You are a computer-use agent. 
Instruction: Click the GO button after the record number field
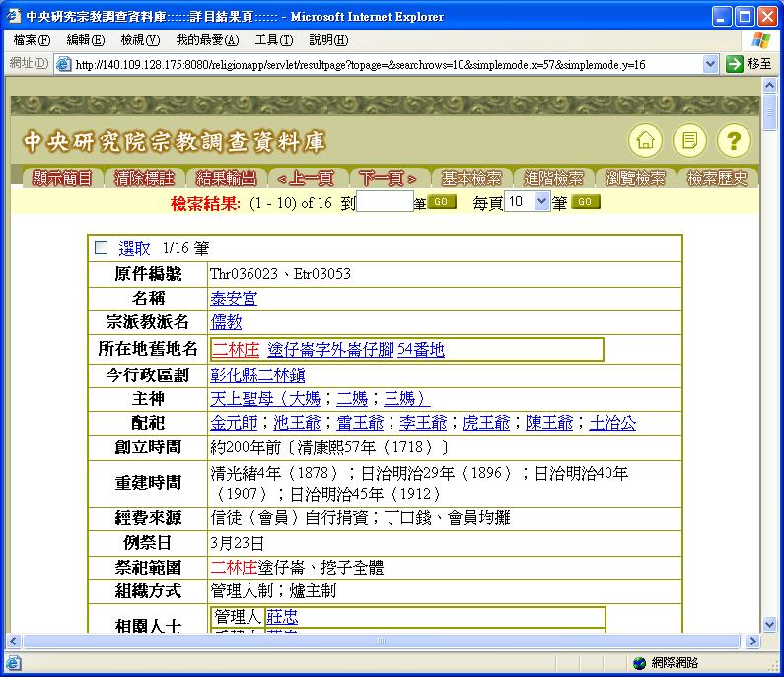pyautogui.click(x=442, y=202)
